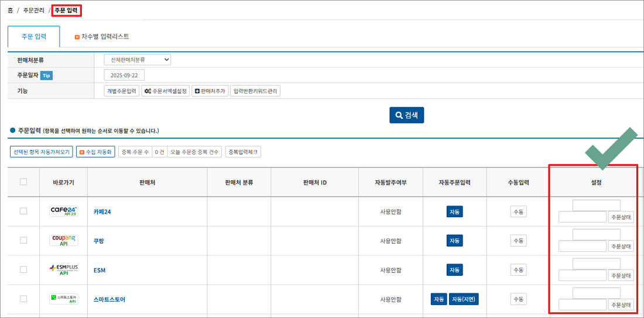
Task: Open 주문서엑셀설정 gear settings
Action: [166, 91]
